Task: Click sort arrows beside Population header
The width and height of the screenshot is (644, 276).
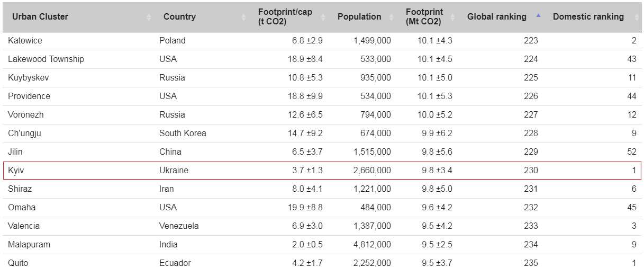Action: pos(392,17)
